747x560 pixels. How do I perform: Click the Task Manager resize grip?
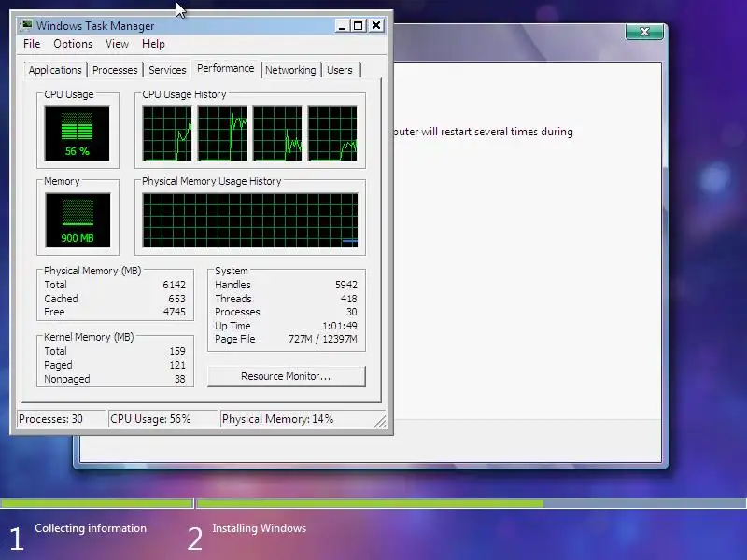380,422
